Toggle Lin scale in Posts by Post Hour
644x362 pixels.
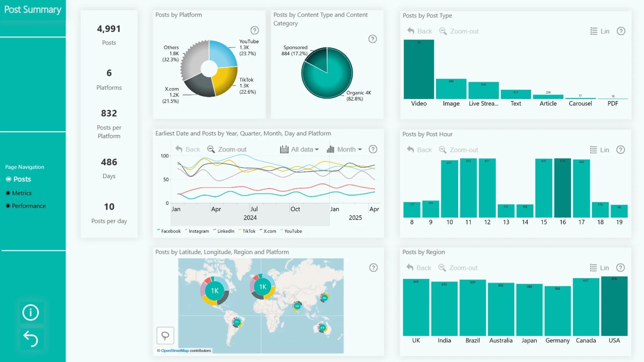click(x=599, y=150)
